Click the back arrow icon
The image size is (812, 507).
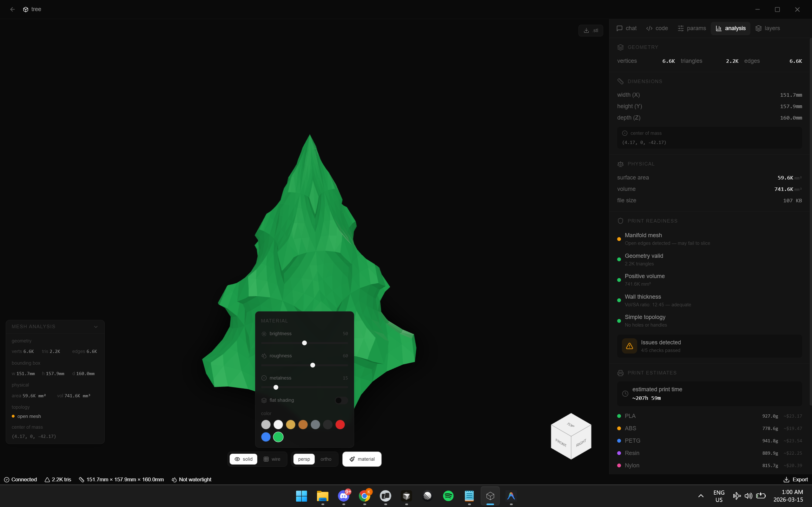pyautogui.click(x=12, y=10)
